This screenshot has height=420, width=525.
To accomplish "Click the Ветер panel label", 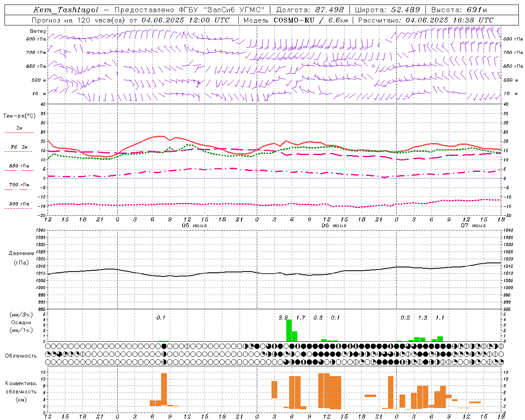I will [x=38, y=31].
